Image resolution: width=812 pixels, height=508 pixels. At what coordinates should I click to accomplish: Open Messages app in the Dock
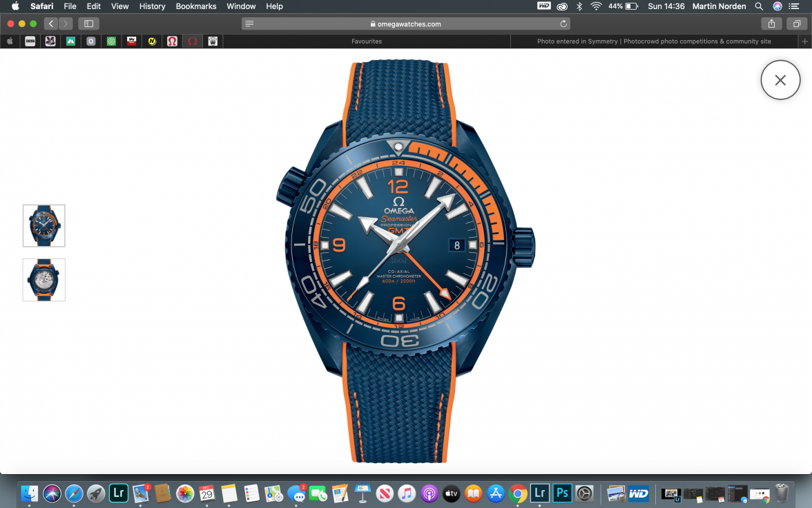[x=296, y=493]
